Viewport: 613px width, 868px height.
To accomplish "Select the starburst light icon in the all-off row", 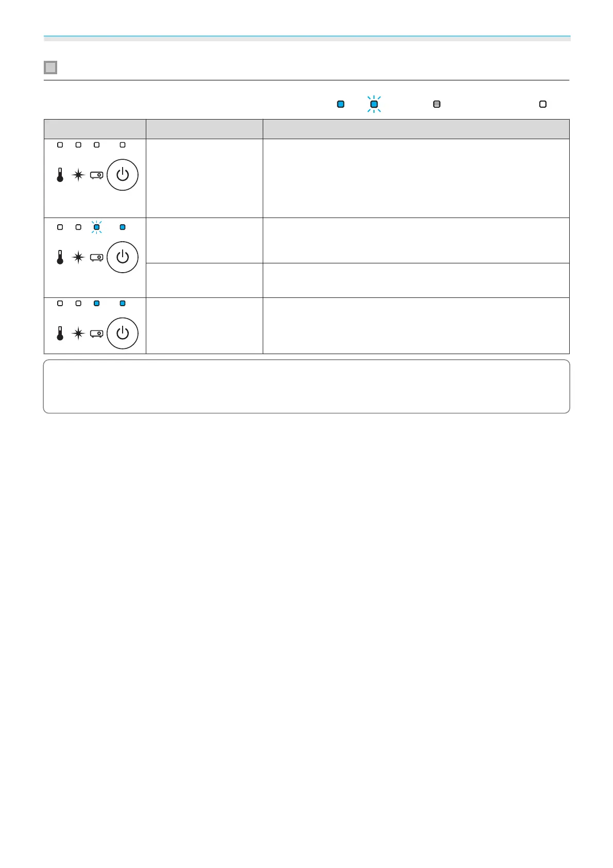I will [x=78, y=175].
